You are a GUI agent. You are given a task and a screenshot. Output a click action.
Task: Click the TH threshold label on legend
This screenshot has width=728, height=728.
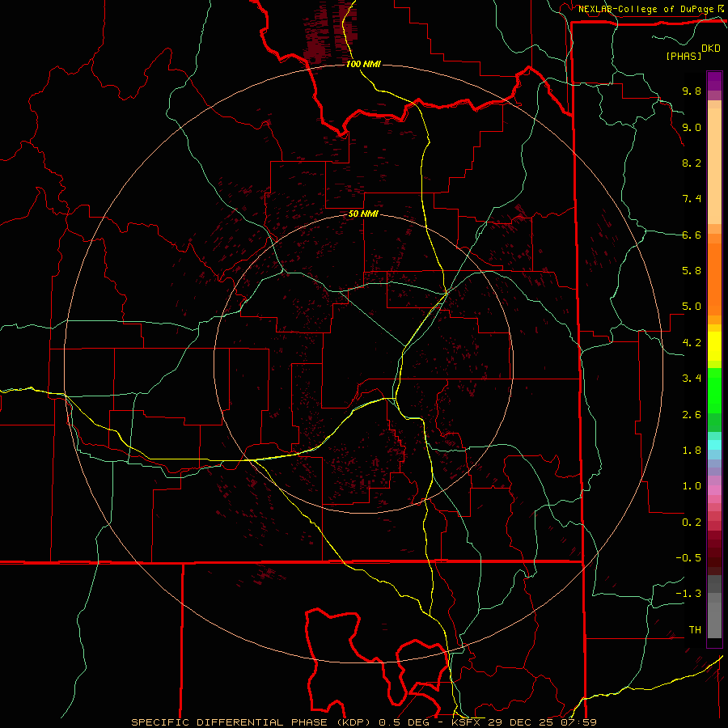coord(695,630)
